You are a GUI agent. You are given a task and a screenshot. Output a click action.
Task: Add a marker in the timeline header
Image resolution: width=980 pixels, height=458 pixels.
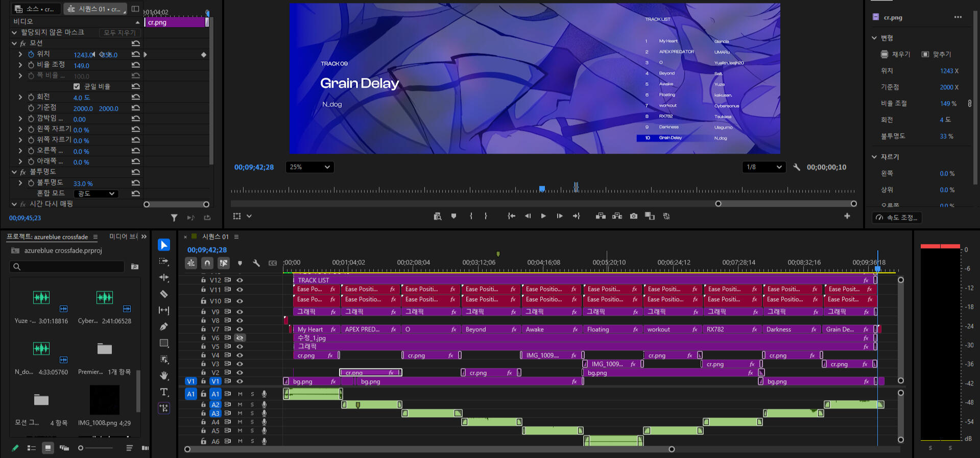coord(240,263)
